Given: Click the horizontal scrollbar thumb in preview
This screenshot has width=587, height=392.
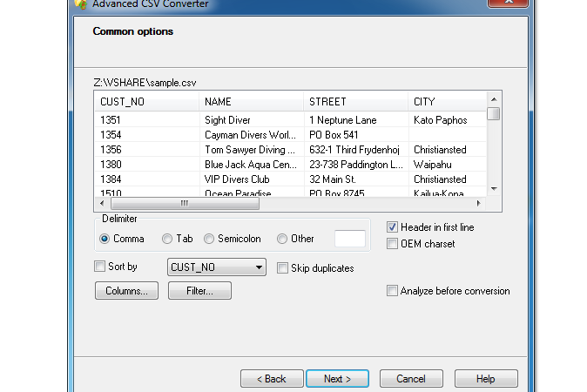Looking at the screenshot, I should click(185, 203).
